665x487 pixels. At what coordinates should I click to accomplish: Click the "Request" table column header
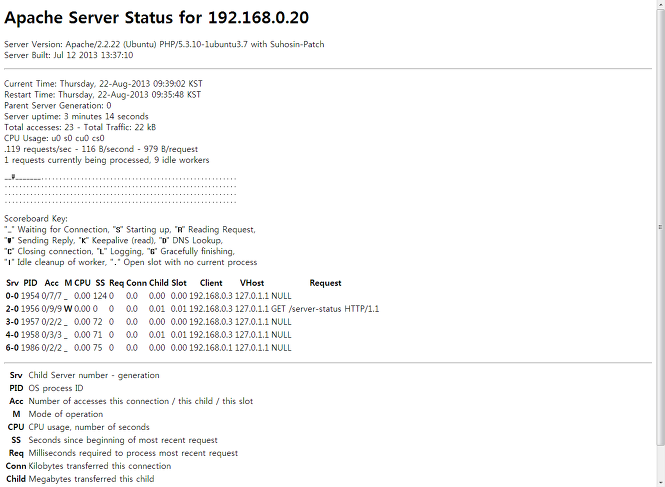[325, 283]
